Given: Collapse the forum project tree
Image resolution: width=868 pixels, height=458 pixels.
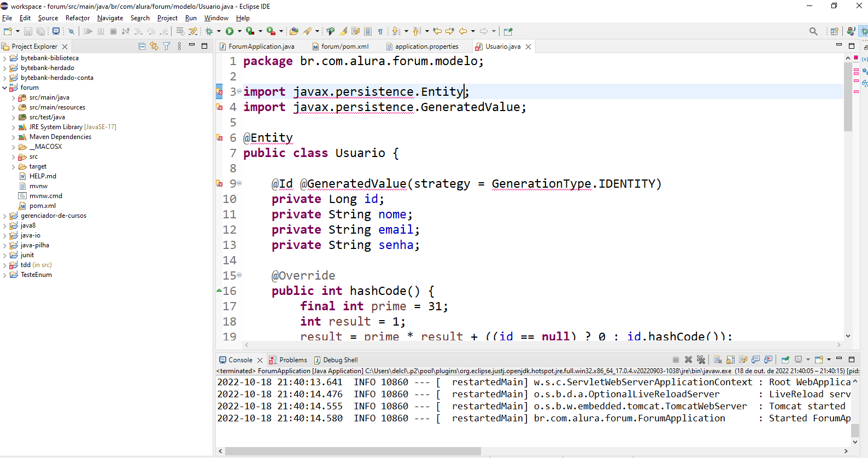Looking at the screenshot, I should (5, 88).
